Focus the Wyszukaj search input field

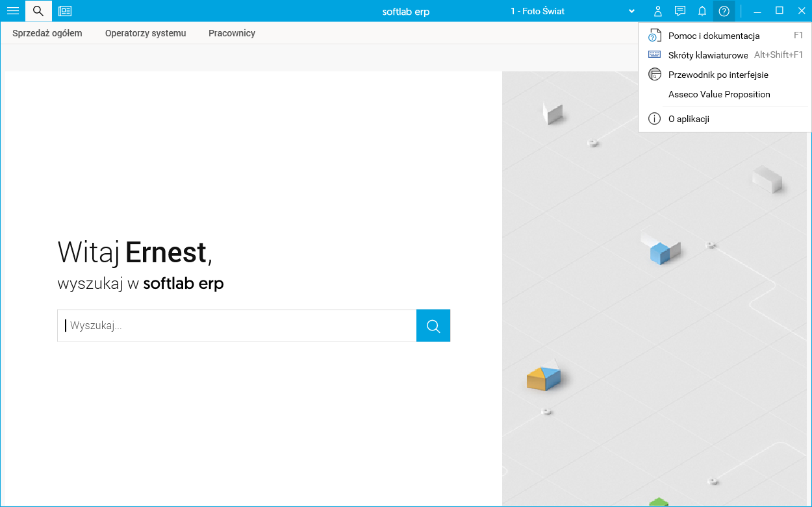point(237,326)
